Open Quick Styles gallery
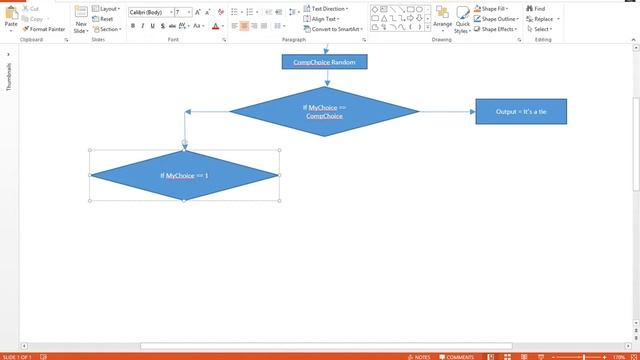 [x=462, y=20]
